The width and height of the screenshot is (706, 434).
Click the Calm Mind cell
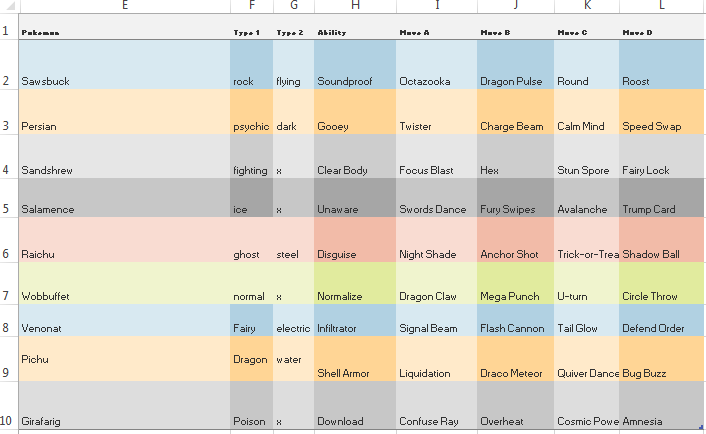587,112
